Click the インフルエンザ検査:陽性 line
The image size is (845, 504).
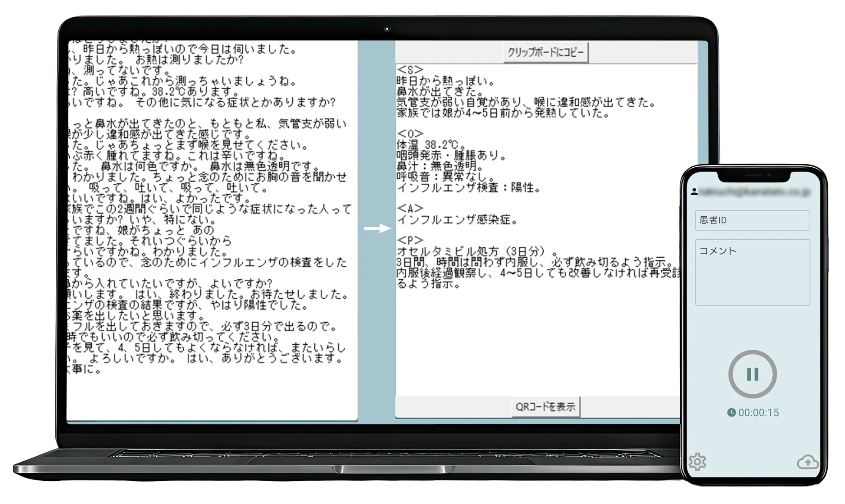[x=468, y=188]
